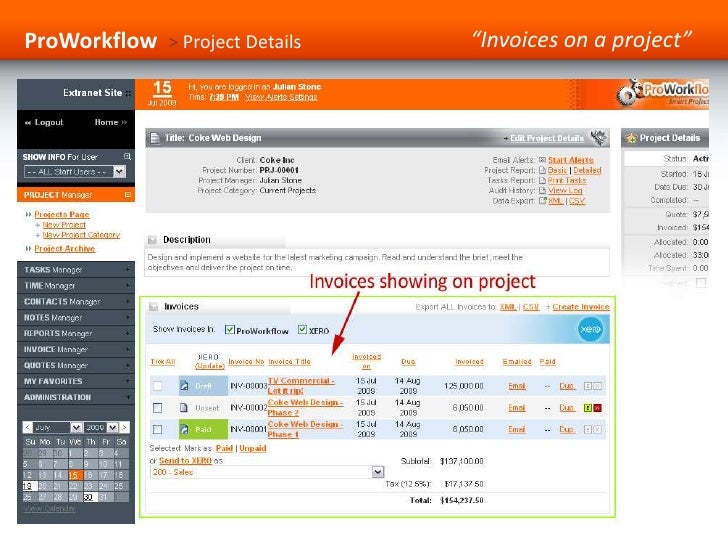728x546 pixels.
Task: Open the Project Archive link
Action: click(65, 249)
